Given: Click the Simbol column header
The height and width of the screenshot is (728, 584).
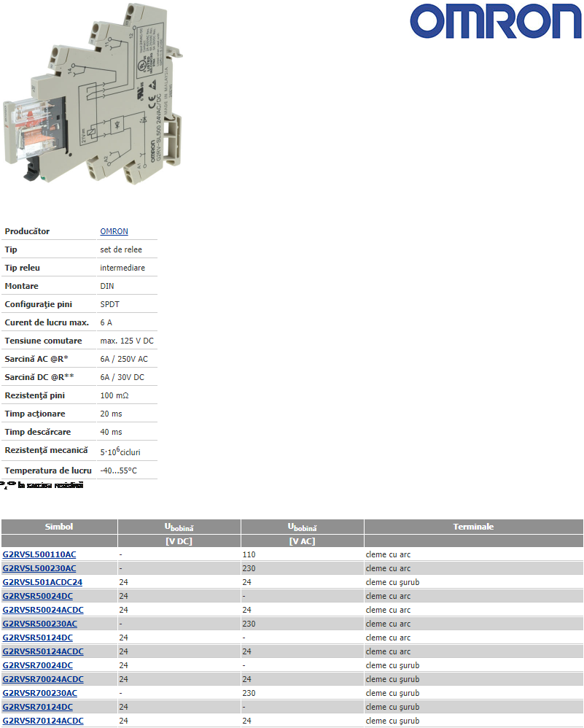Looking at the screenshot, I should tap(59, 527).
